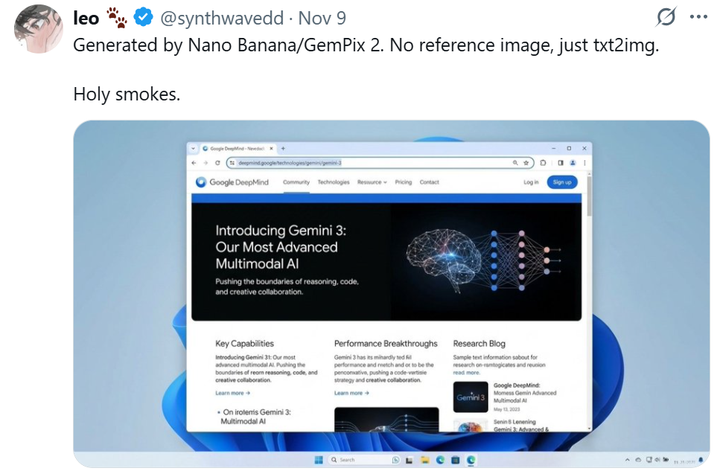
Task: Click Learn more under Key Capabilities
Action: click(232, 393)
